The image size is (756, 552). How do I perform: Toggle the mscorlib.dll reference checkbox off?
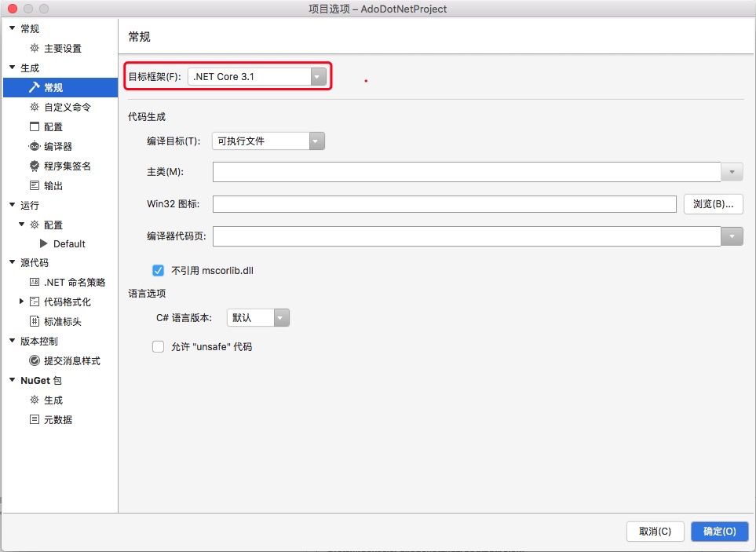pos(158,269)
